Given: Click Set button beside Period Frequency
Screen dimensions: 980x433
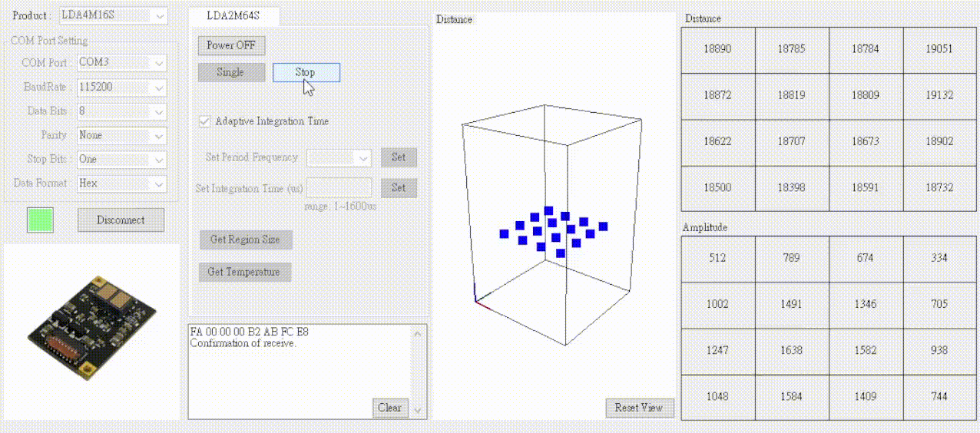Looking at the screenshot, I should pos(399,157).
